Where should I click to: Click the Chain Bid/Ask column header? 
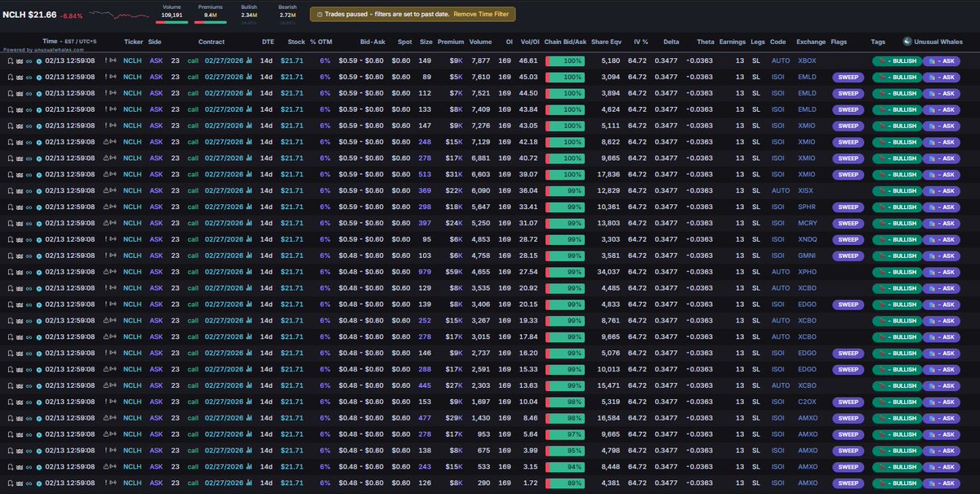[565, 41]
